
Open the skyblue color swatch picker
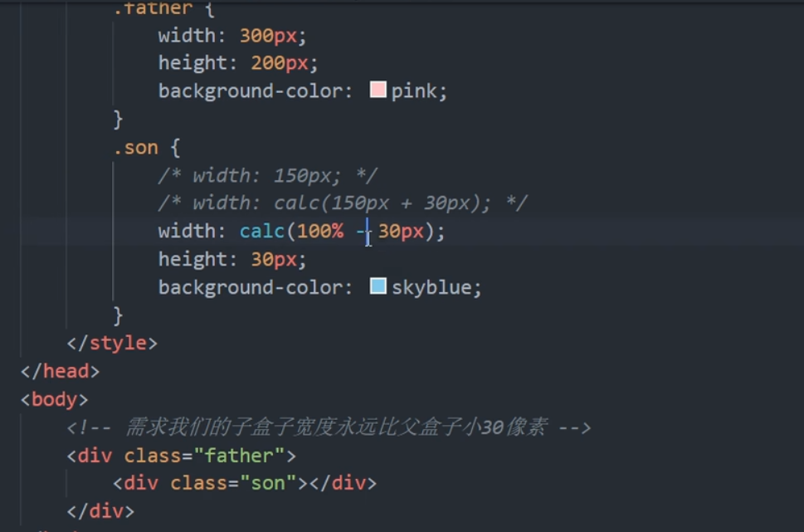click(378, 286)
